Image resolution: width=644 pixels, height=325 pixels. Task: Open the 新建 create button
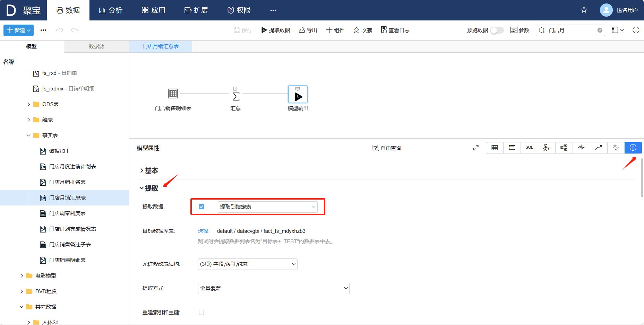[19, 30]
